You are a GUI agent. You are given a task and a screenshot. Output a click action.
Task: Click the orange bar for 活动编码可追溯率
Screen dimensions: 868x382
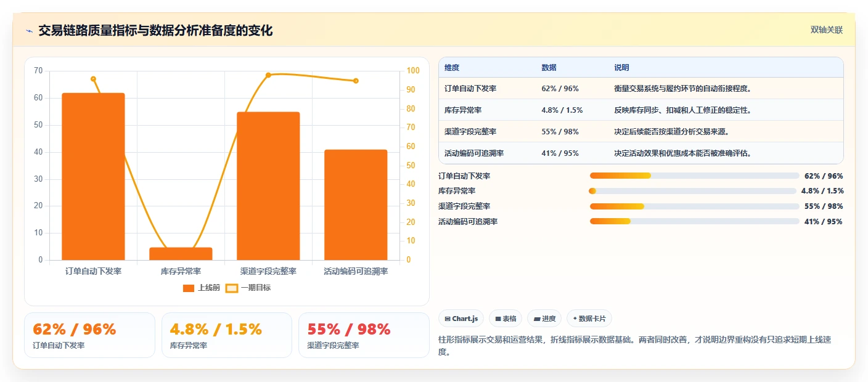click(x=356, y=205)
